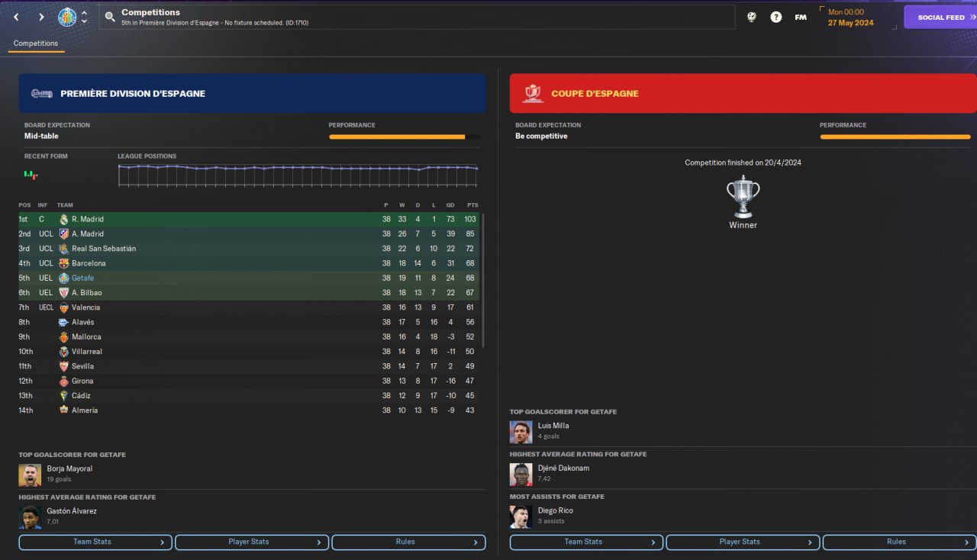Switch club with the chevrons beside Getafe badge
This screenshot has width=977, height=560.
[84, 17]
